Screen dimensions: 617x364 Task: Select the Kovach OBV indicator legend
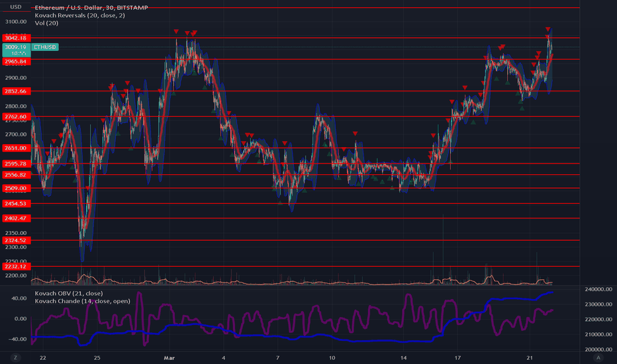(x=69, y=293)
